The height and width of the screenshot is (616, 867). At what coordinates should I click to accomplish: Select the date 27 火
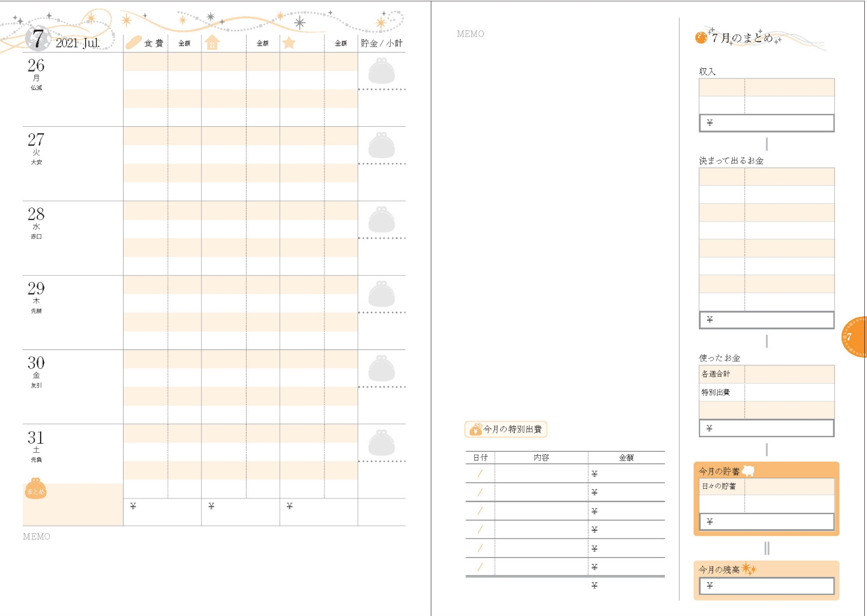point(36,144)
